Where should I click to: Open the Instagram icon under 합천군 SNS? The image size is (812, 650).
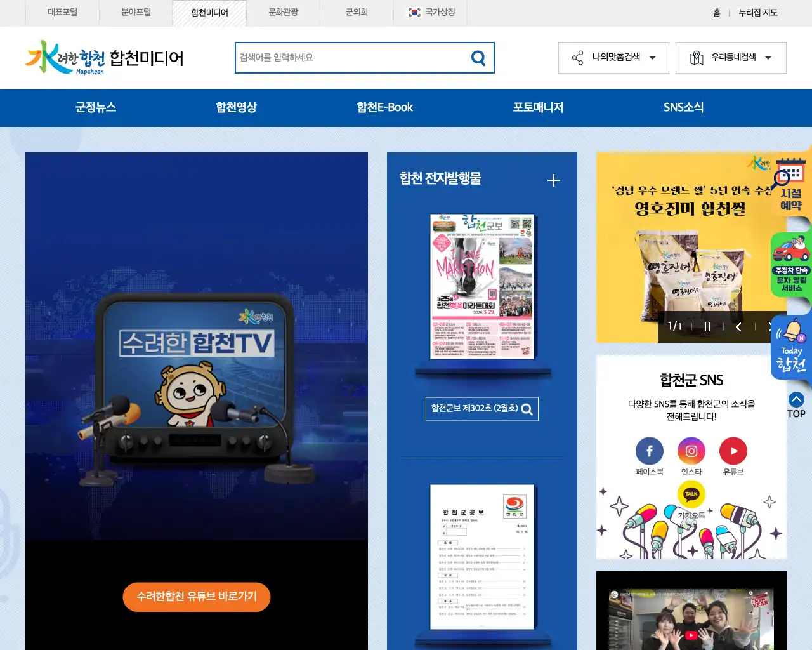[x=691, y=451]
